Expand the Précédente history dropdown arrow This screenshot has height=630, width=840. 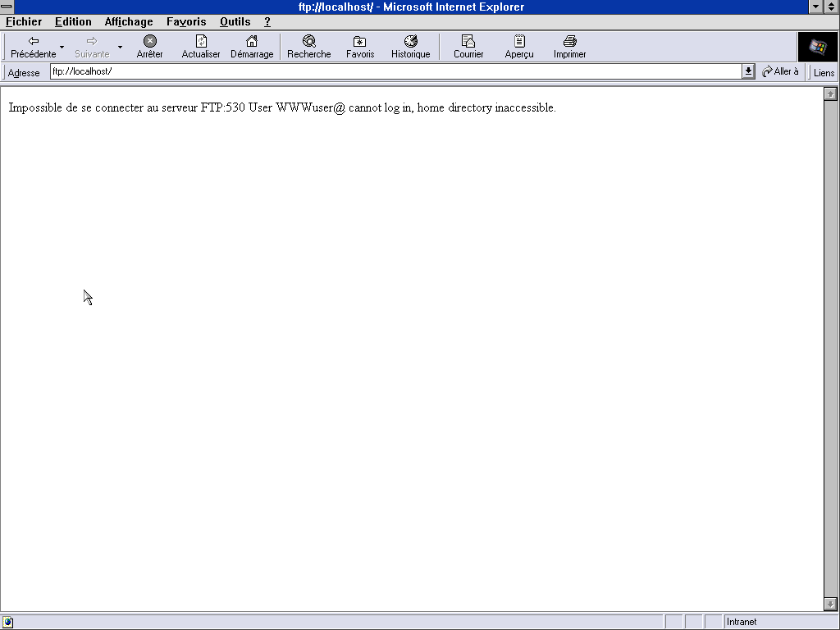[x=62, y=47]
